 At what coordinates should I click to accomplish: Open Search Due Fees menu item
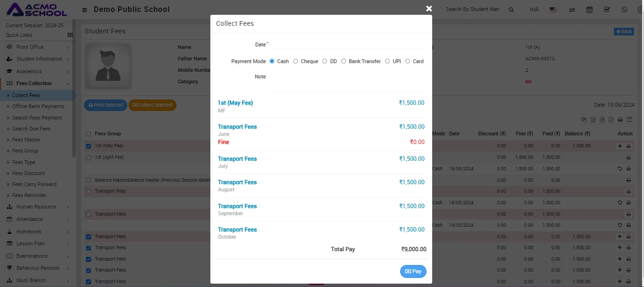click(31, 129)
